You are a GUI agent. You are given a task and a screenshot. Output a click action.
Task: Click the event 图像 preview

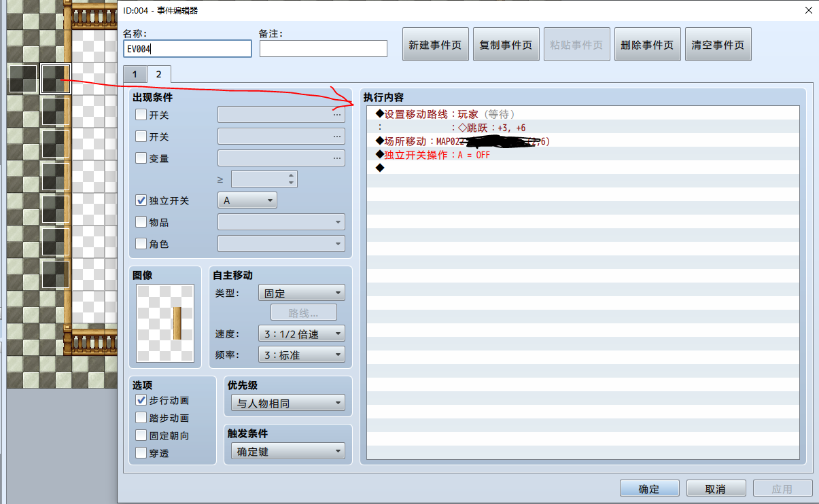click(x=165, y=323)
